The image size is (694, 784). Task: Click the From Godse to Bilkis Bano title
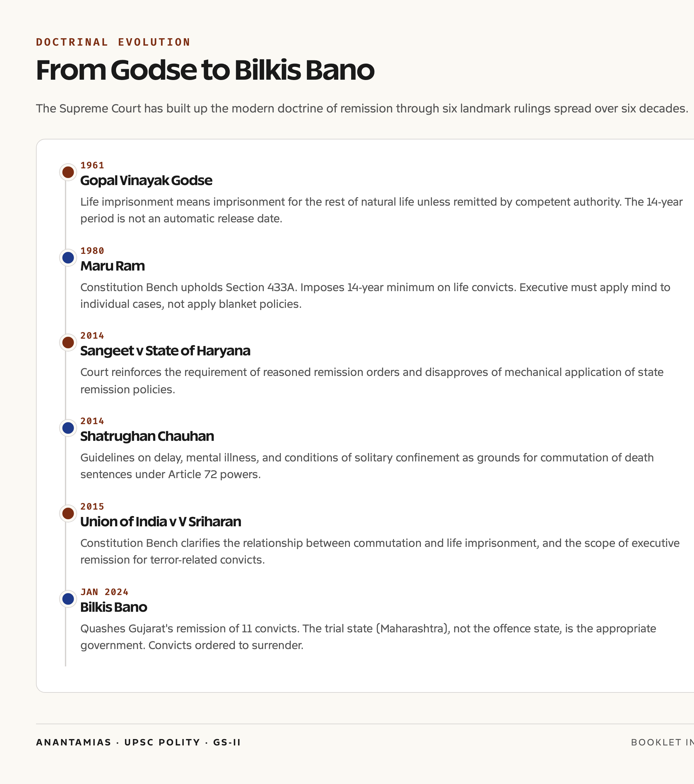pyautogui.click(x=205, y=71)
